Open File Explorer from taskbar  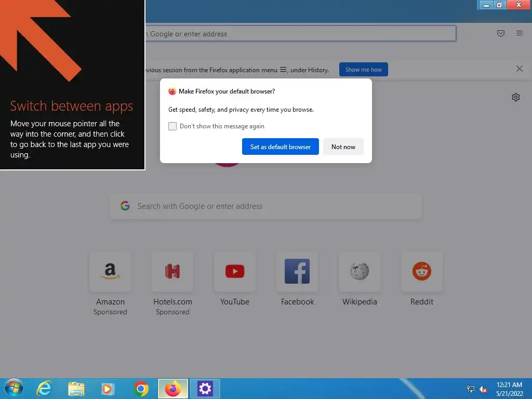[x=76, y=389]
